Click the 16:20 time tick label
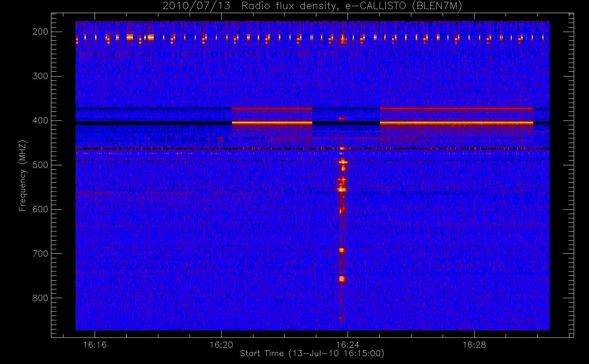The height and width of the screenshot is (364, 589). tap(221, 345)
